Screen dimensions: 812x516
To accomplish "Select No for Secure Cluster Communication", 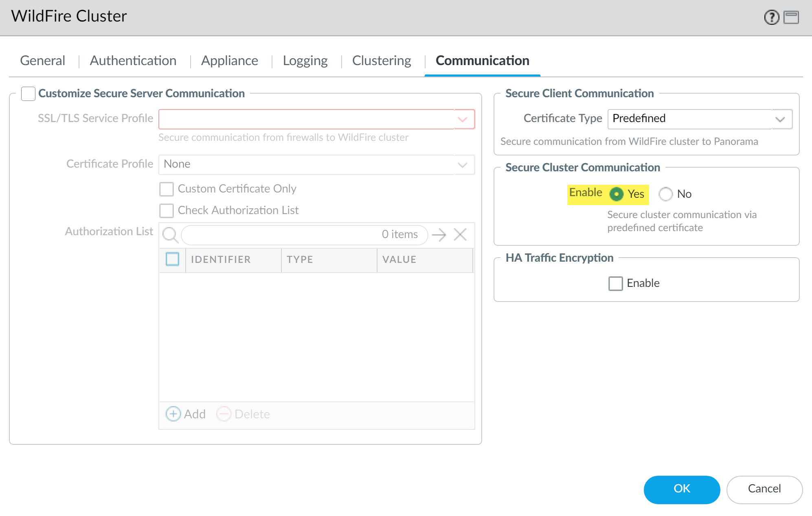I will click(666, 194).
